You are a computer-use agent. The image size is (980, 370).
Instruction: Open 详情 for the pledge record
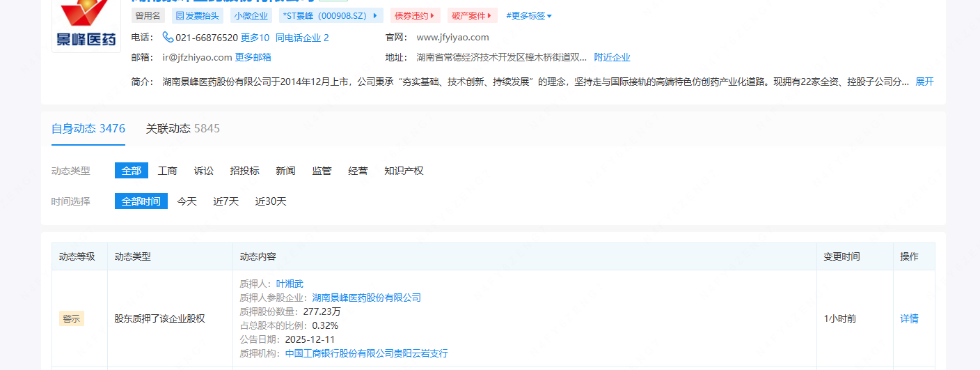pyautogui.click(x=910, y=318)
